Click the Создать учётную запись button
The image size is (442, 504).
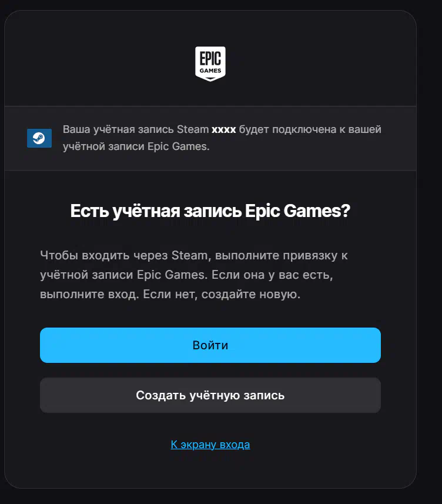[210, 395]
